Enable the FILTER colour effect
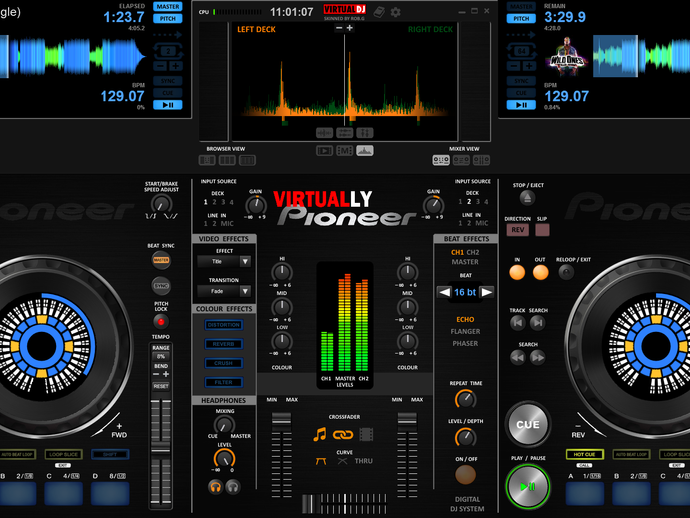The image size is (690, 518). point(224,382)
